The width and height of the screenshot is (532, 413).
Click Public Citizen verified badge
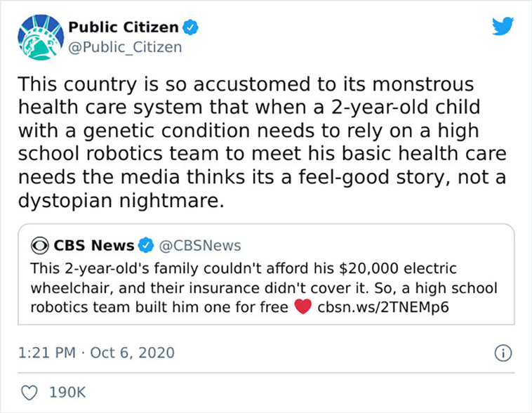pyautogui.click(x=191, y=27)
